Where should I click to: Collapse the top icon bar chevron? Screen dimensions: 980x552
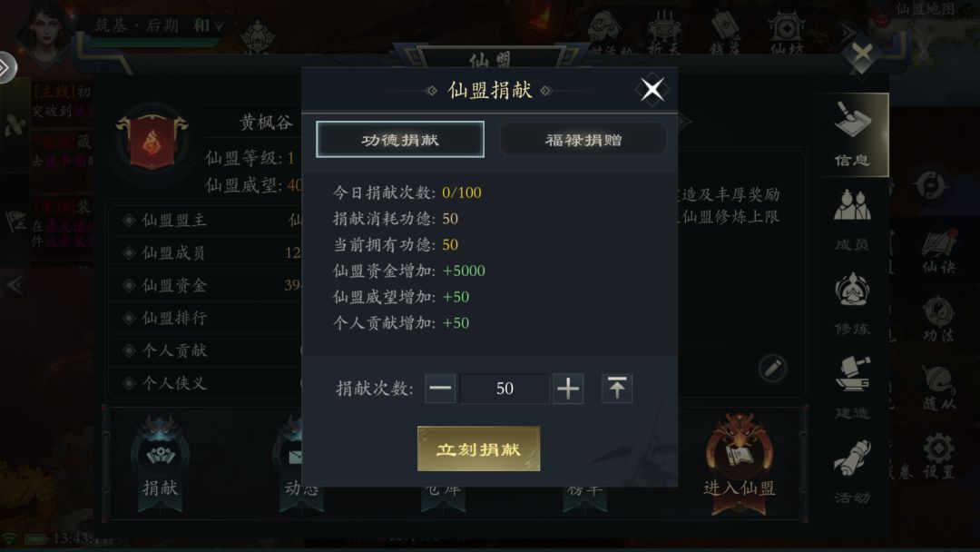pyautogui.click(x=847, y=33)
